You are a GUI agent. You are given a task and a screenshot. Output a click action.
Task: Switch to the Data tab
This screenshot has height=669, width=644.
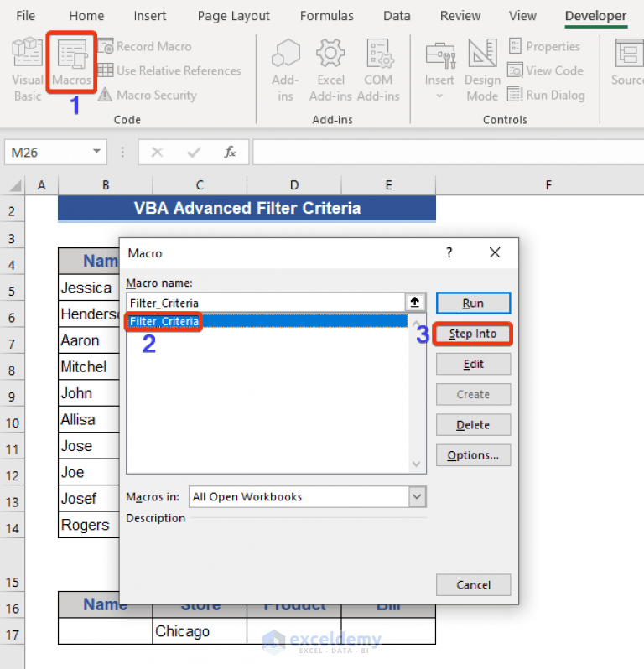tap(397, 16)
